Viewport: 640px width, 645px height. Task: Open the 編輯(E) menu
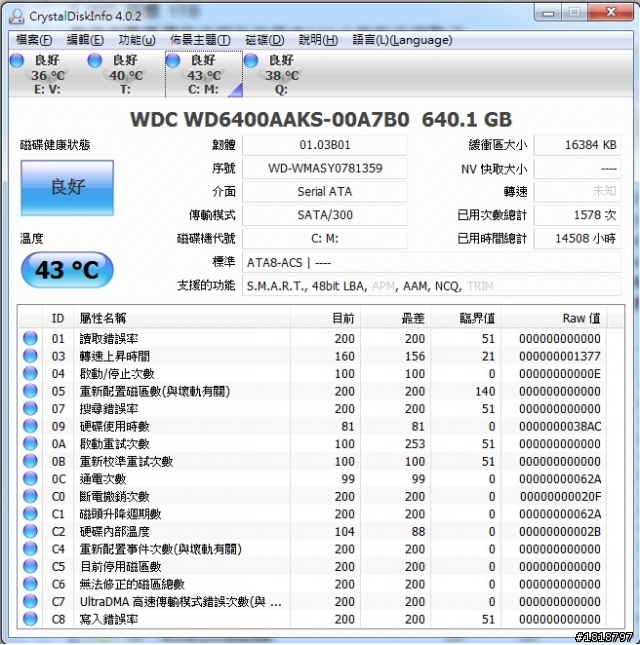point(85,40)
